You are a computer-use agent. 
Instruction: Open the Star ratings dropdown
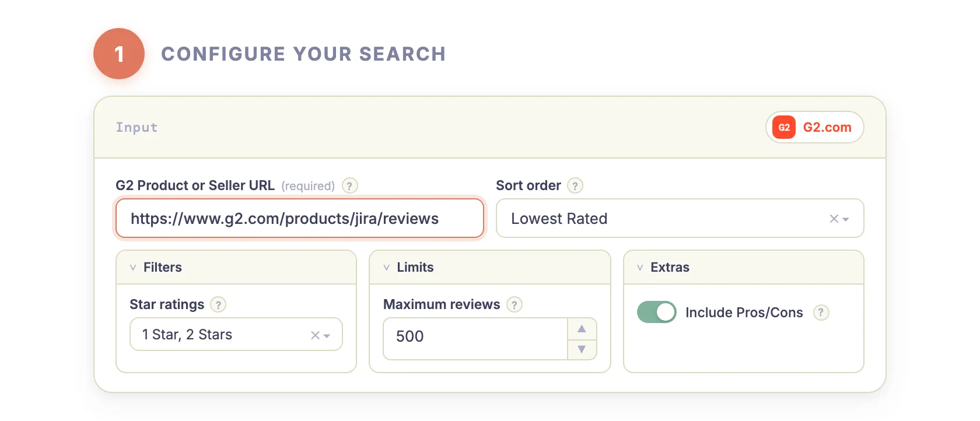coord(327,335)
